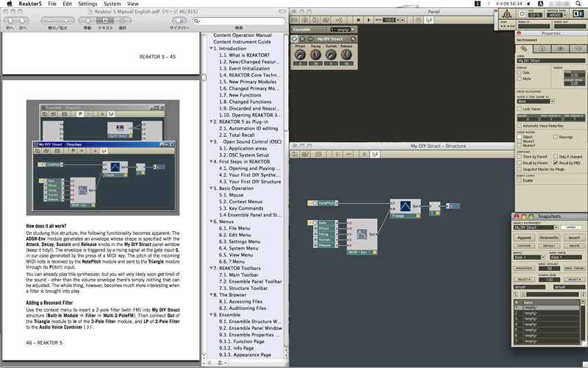Click the flag icon in Structure toolbar
The height and width of the screenshot is (368, 588).
coord(337,155)
